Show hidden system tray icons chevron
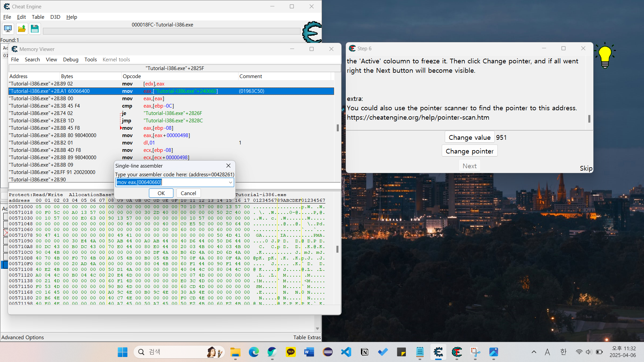The image size is (644, 362). 534,352
